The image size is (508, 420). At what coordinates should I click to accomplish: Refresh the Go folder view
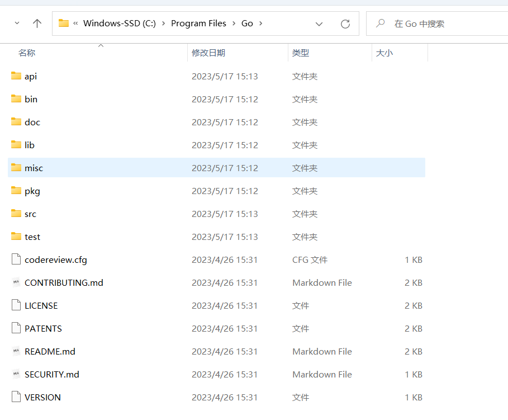tap(345, 23)
